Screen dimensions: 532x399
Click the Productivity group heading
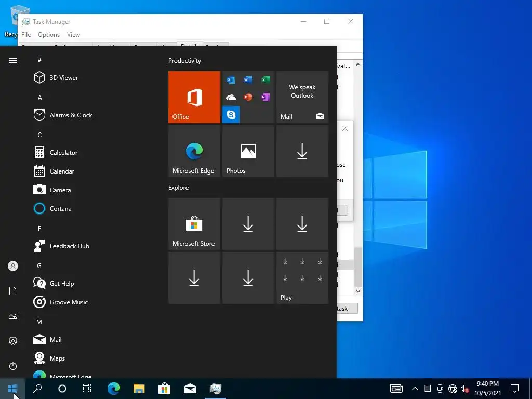(x=184, y=61)
